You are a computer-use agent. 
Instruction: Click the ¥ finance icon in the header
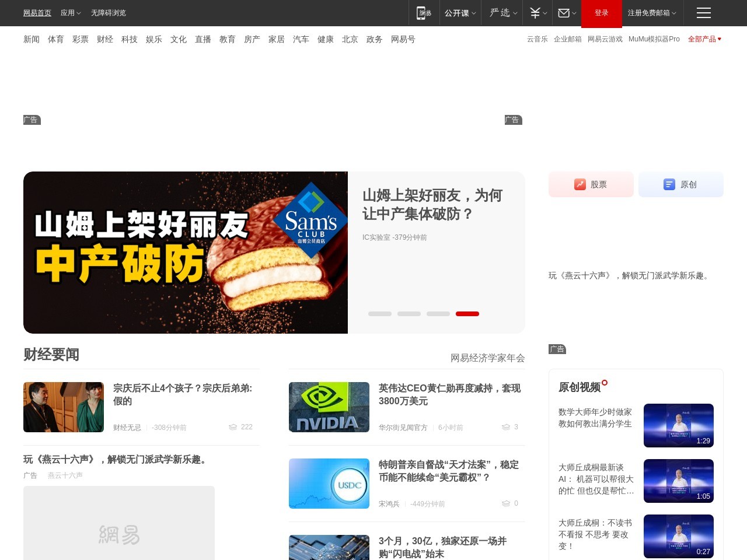coord(535,13)
